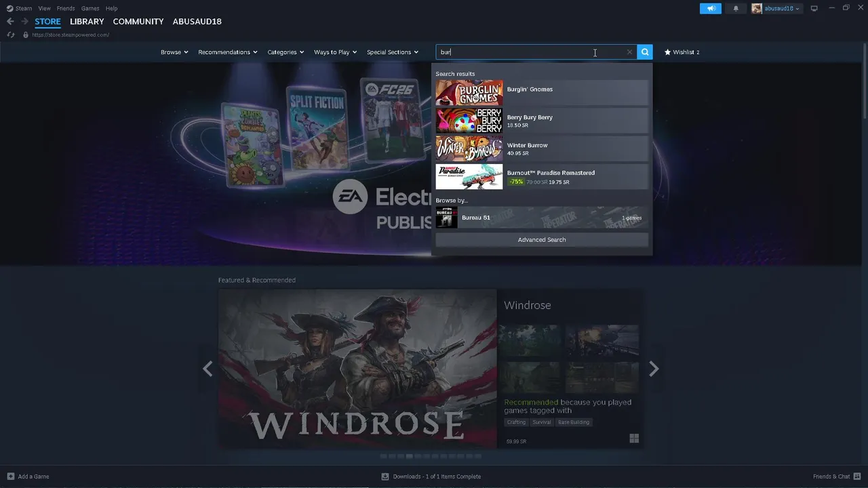Switch to the COMMUNITY tab
The image size is (868, 488).
point(138,22)
